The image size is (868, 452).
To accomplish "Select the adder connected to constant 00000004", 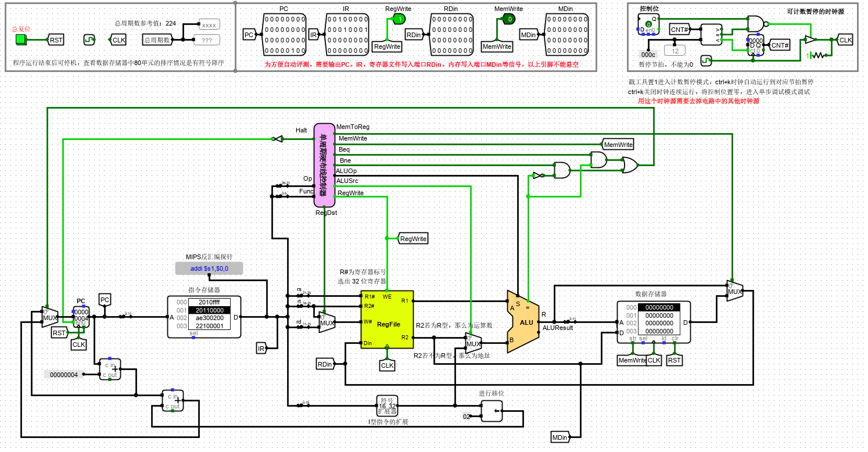I will click(x=109, y=369).
